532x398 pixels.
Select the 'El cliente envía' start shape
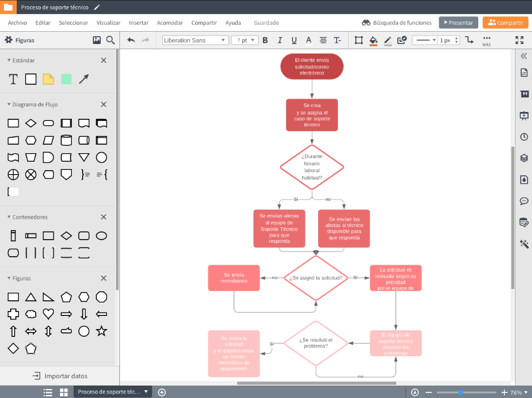(x=312, y=66)
